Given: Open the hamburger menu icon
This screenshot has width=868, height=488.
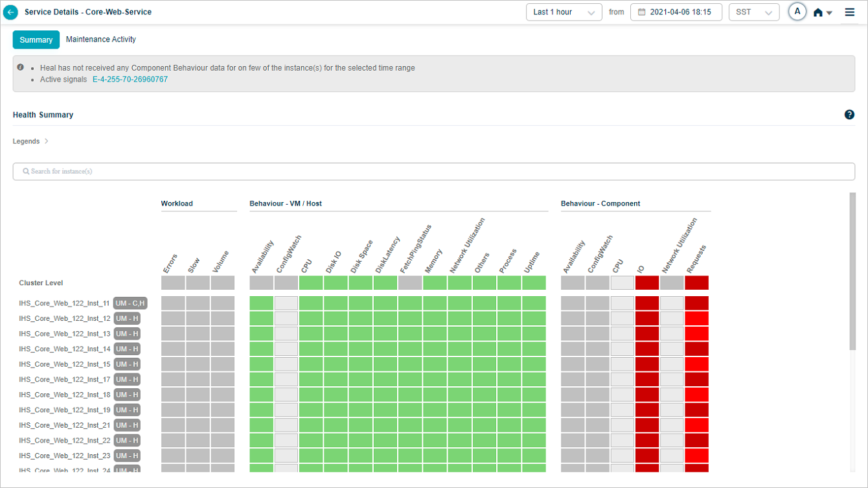Looking at the screenshot, I should click(850, 12).
